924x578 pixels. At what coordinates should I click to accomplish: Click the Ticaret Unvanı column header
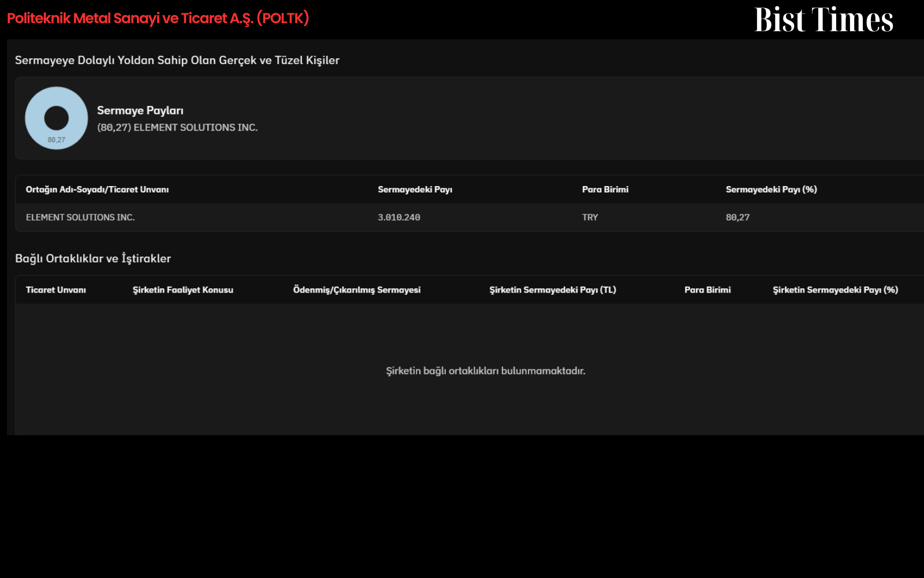(56, 290)
